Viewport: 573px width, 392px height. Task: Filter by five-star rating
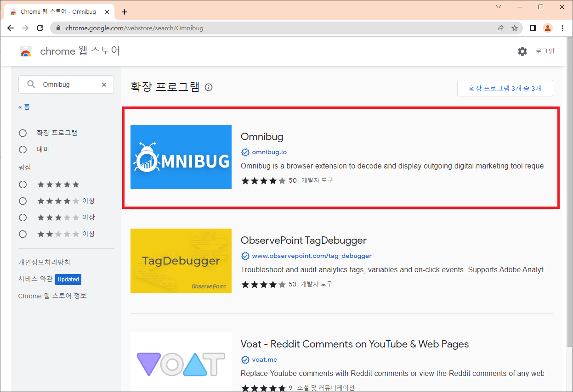tap(23, 185)
